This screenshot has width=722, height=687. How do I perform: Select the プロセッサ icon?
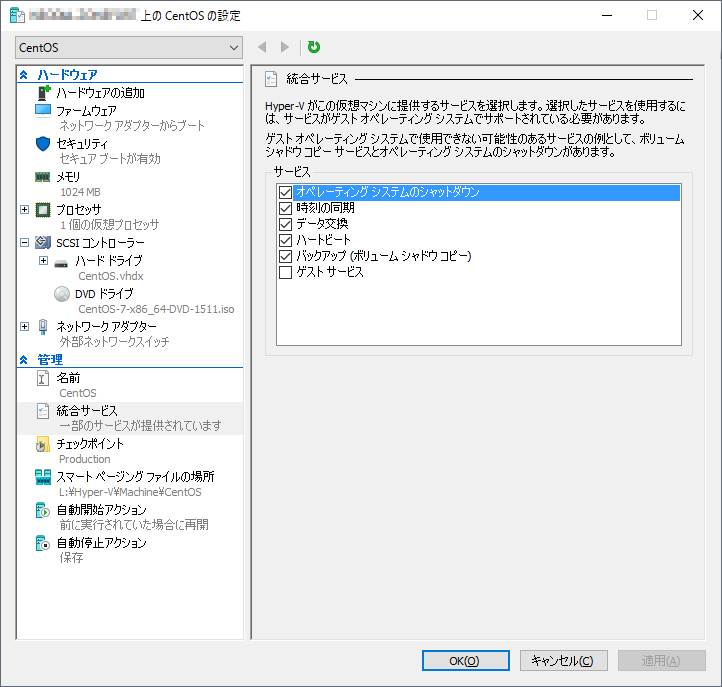(x=43, y=210)
